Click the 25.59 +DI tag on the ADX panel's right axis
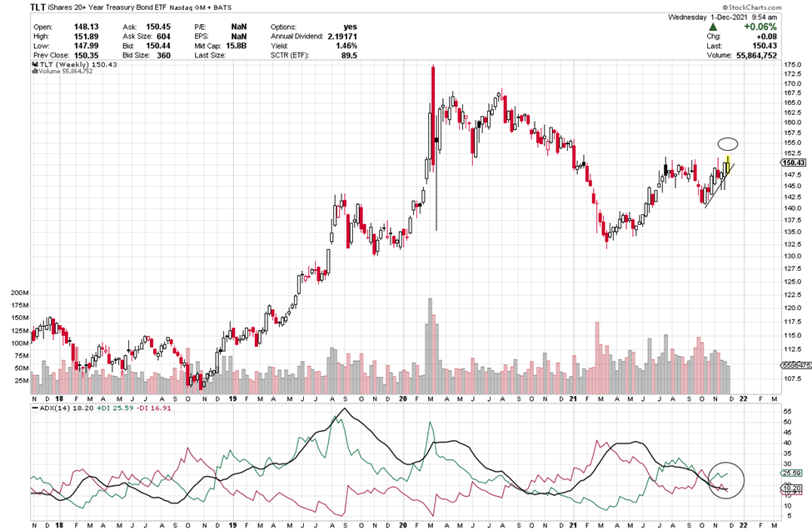Viewport: 812px width, 531px height. click(792, 473)
